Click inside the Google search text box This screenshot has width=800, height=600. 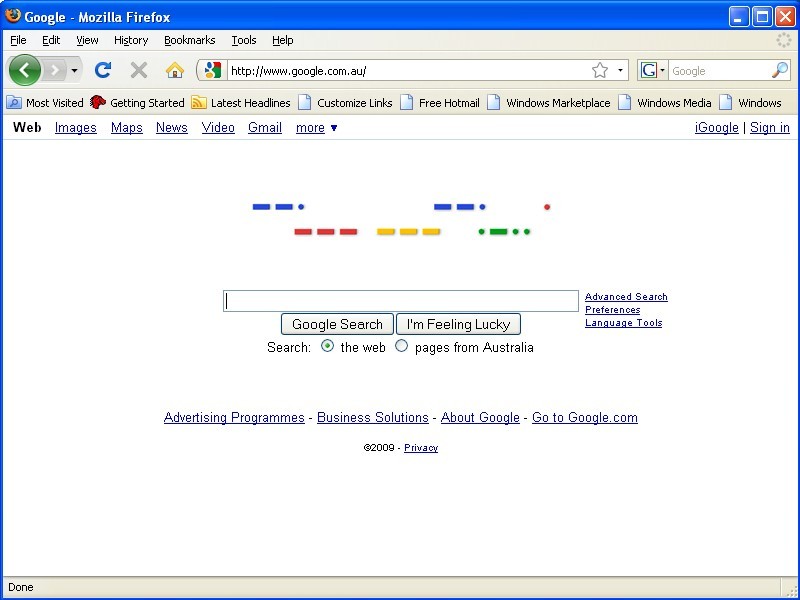pyautogui.click(x=400, y=301)
